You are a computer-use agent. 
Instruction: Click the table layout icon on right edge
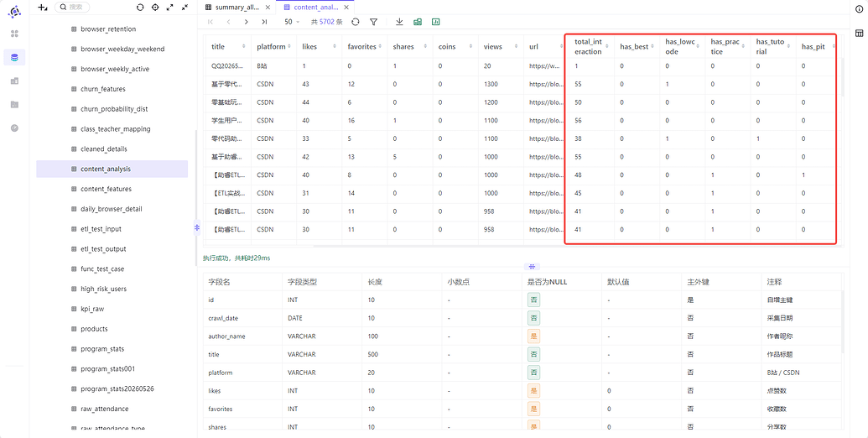tap(859, 34)
